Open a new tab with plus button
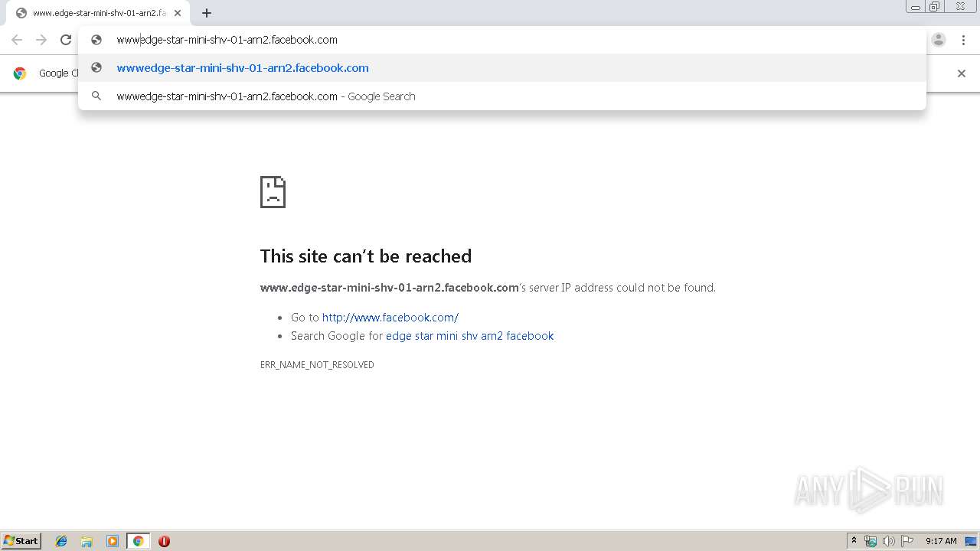The width and height of the screenshot is (980, 551). 206,13
